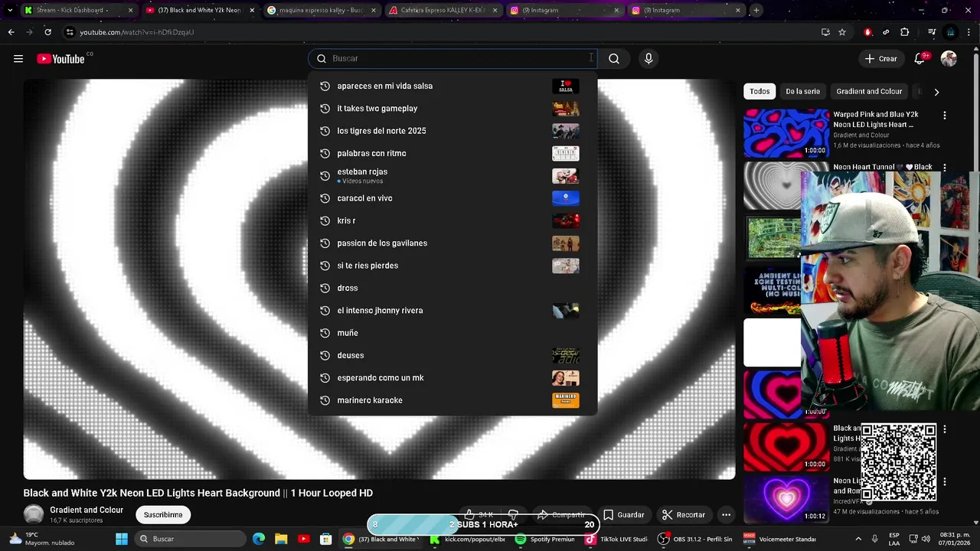Viewport: 980px width, 551px height.
Task: Click the Recortar clip button
Action: (x=683, y=515)
